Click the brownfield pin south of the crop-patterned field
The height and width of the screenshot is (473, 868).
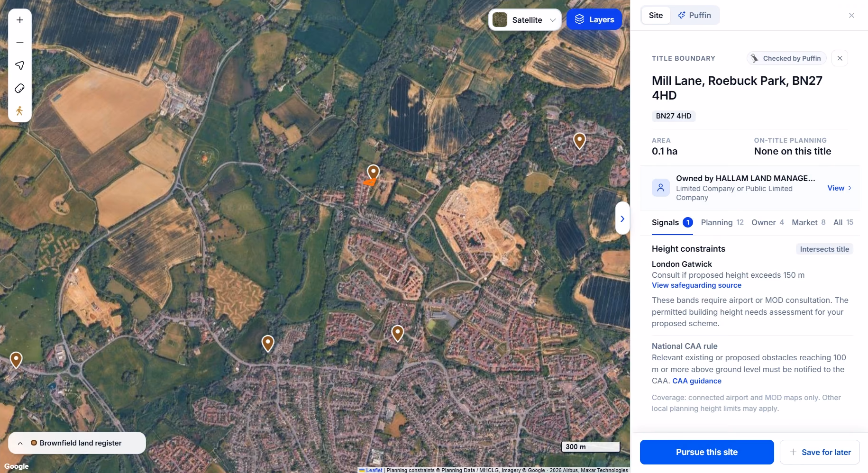click(x=268, y=343)
